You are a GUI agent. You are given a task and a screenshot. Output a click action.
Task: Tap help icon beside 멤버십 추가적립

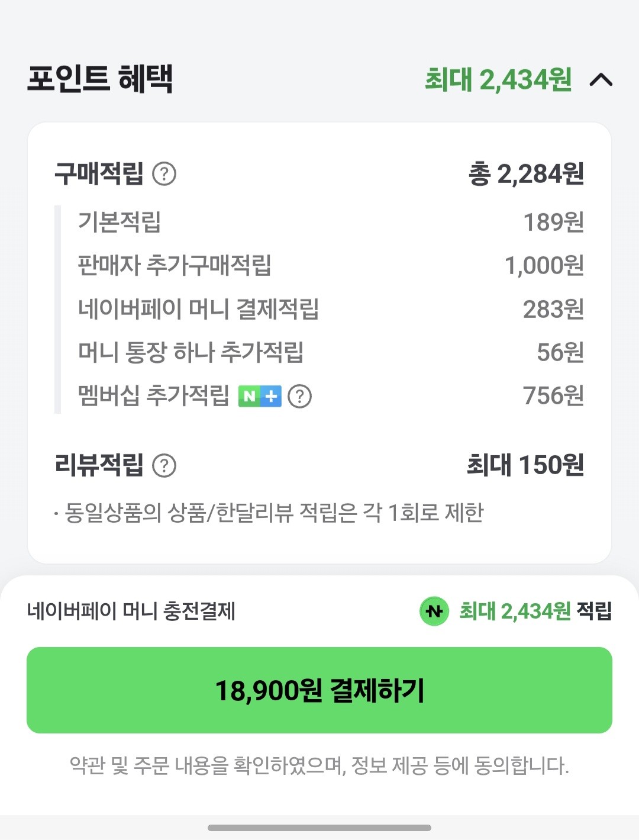(300, 396)
